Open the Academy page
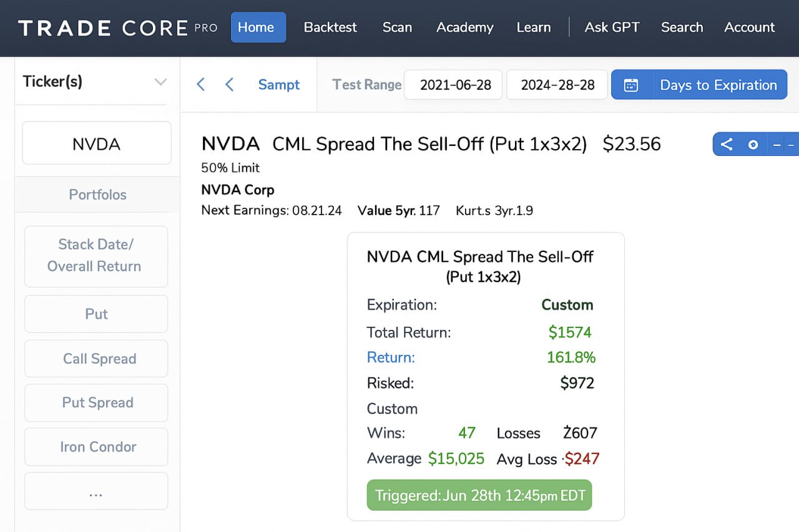Screen dimensions: 799x532 click(464, 27)
